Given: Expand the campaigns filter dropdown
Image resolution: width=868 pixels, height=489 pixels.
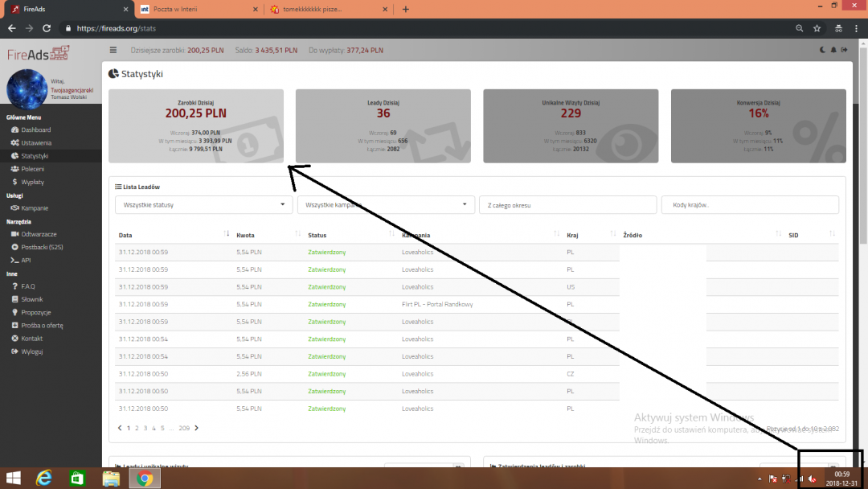Looking at the screenshot, I should tap(386, 205).
